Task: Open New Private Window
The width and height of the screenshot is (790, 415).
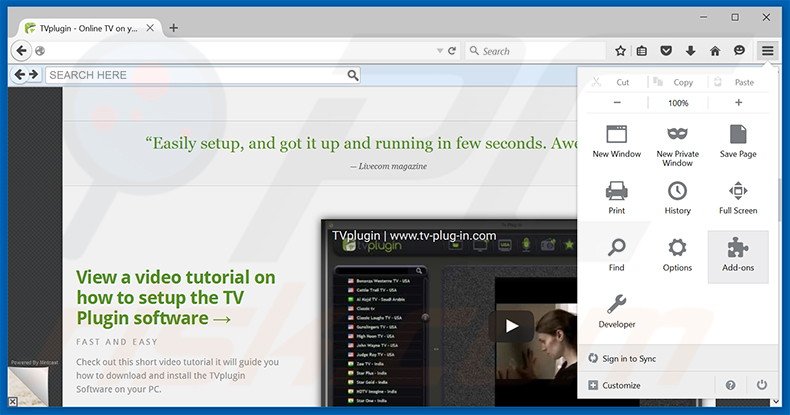Action: pos(678,146)
